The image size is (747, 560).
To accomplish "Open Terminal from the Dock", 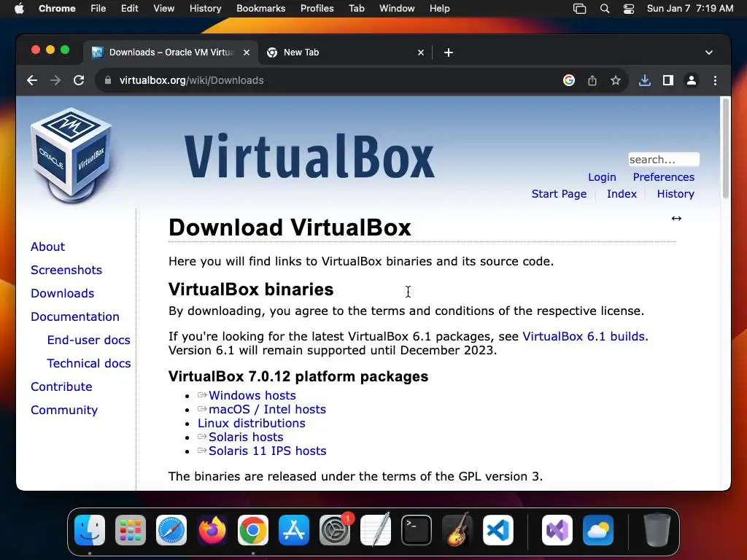I will click(x=417, y=530).
